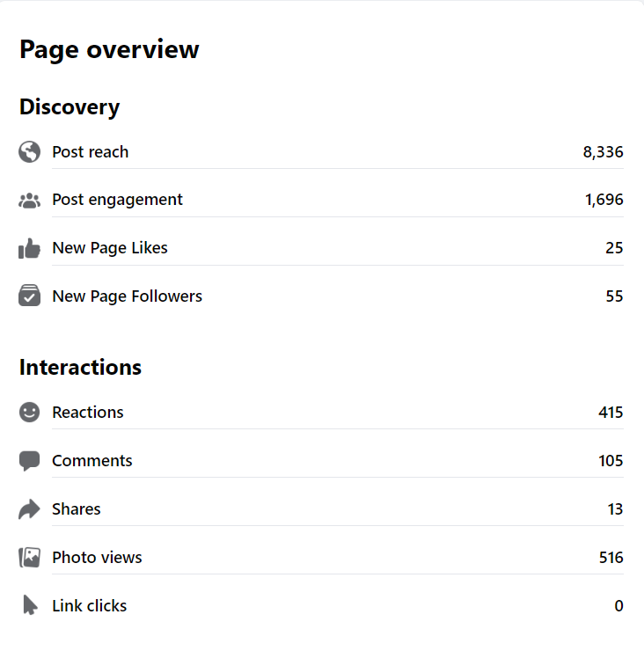Select the Post engagement label text
The width and height of the screenshot is (644, 651).
pos(117,200)
